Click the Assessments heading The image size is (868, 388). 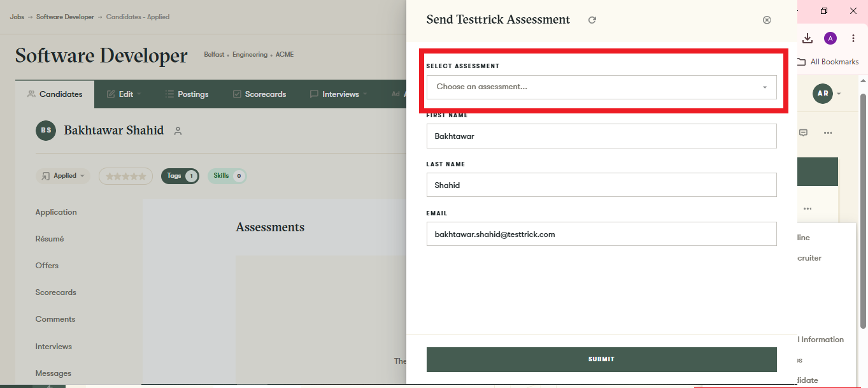tap(270, 227)
